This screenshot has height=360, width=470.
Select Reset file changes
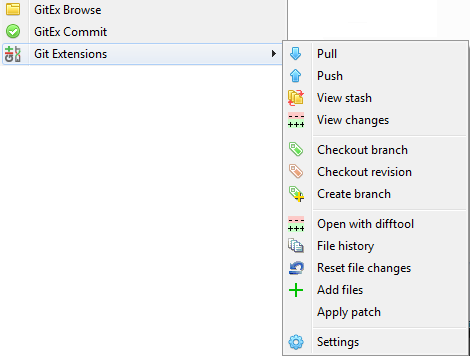click(376, 268)
